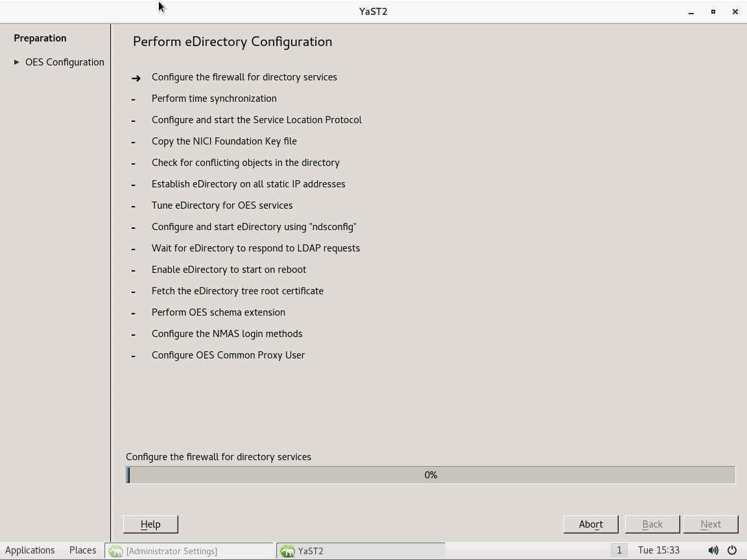This screenshot has height=560, width=747.
Task: Click the Administrator Settings taskbar chameleon icon
Action: [115, 551]
